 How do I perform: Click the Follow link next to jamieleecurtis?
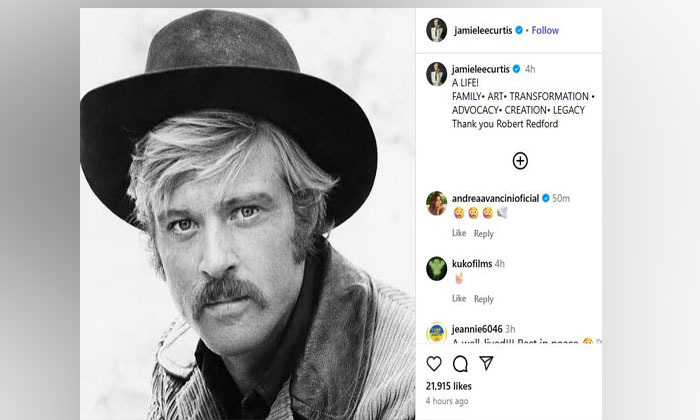[x=545, y=30]
